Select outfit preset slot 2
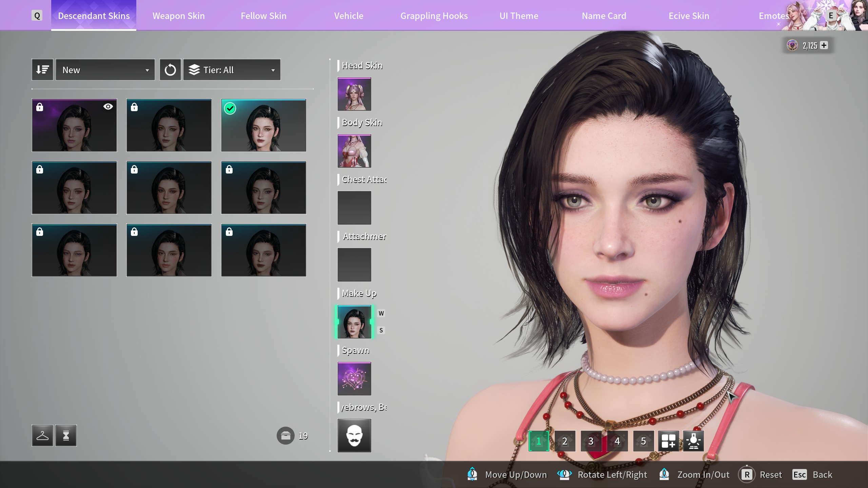This screenshot has width=868, height=488. pyautogui.click(x=565, y=441)
